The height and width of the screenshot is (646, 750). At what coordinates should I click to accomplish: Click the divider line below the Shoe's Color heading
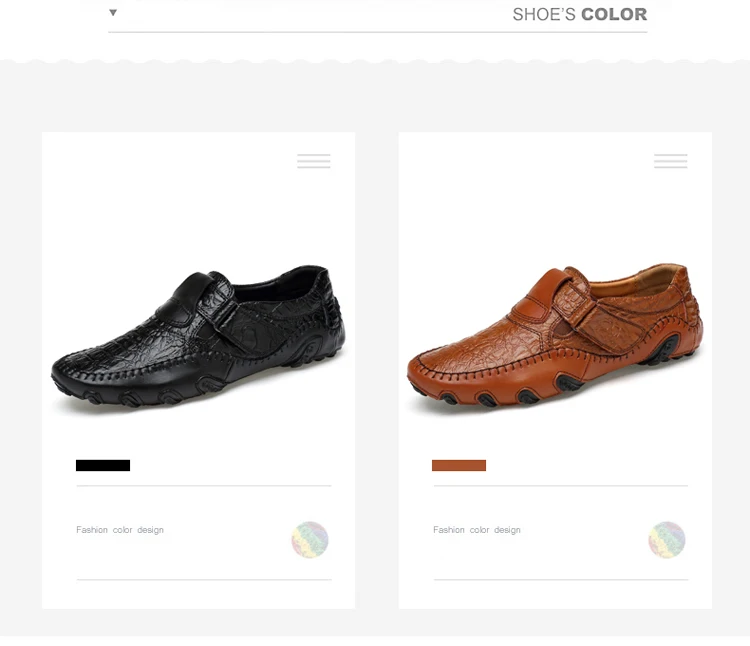click(x=377, y=32)
